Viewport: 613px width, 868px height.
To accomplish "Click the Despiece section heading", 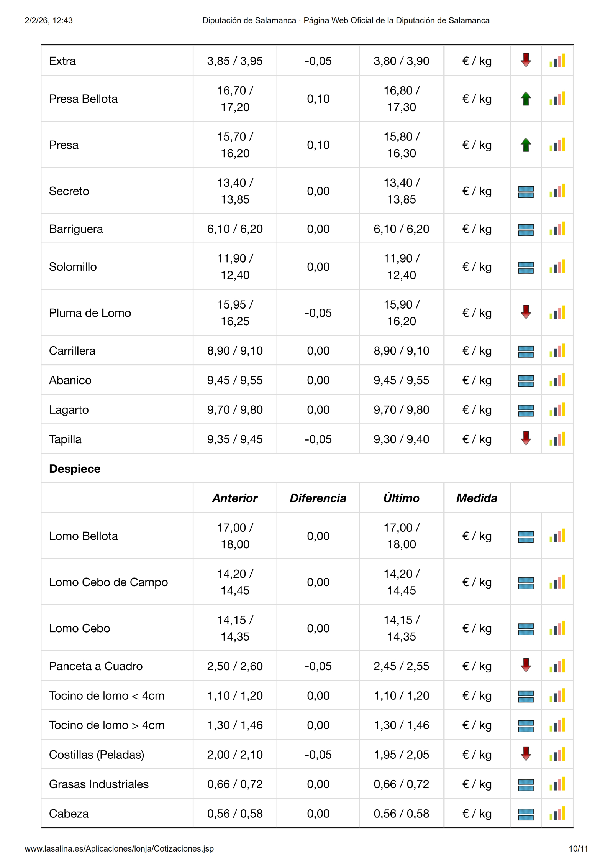I will pos(75,469).
